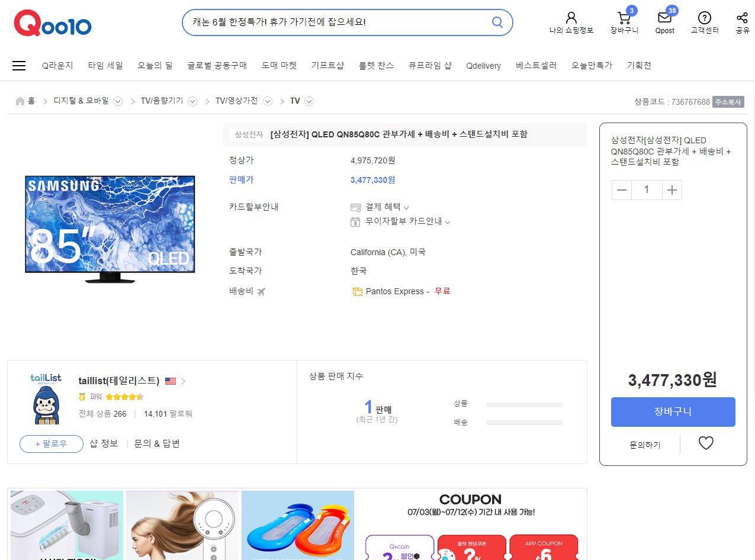This screenshot has height=560, width=755.
Task: Click the 판매가 3,477,330원 price text
Action: (x=372, y=180)
